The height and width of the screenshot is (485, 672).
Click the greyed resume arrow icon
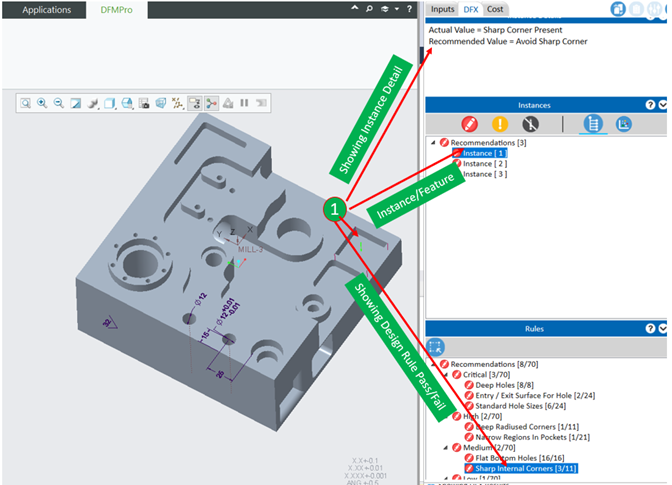click(261, 103)
